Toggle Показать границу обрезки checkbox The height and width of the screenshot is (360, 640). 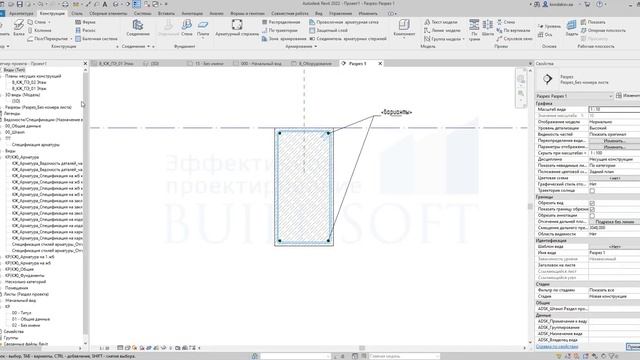click(592, 209)
